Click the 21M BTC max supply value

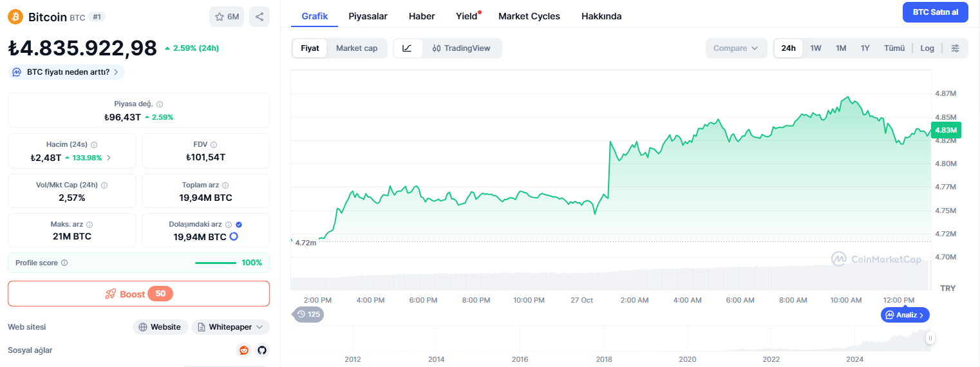(71, 236)
